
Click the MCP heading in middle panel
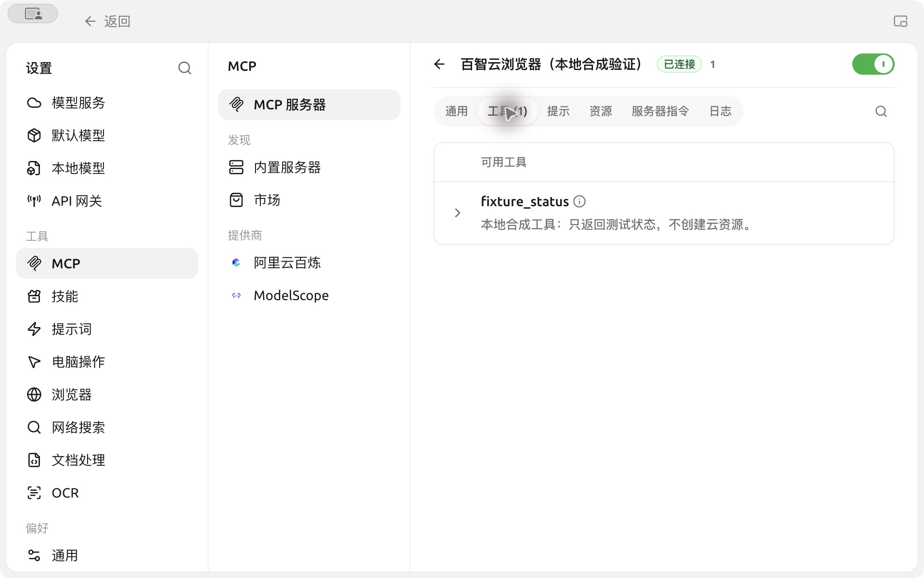tap(242, 66)
